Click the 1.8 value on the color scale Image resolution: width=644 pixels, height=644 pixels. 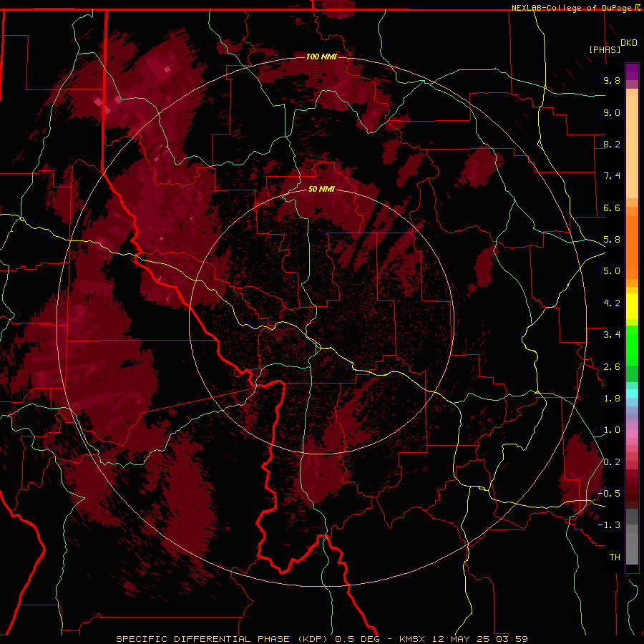[x=612, y=399]
